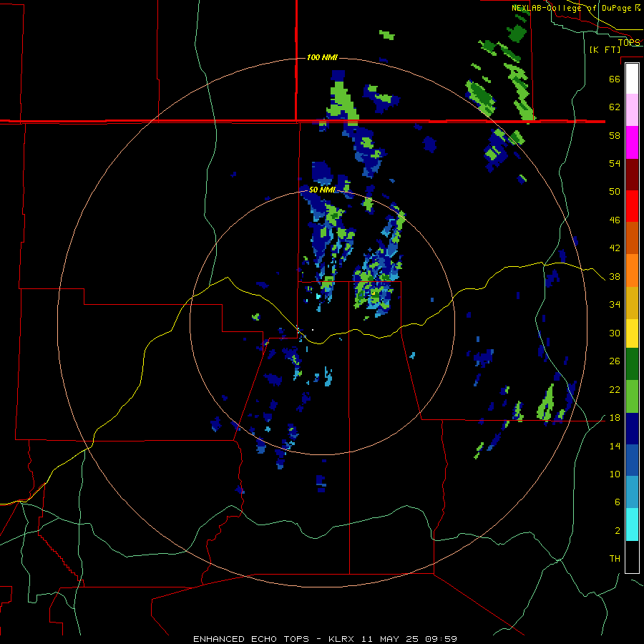Image resolution: width=644 pixels, height=644 pixels.
Task: Click the black TH threshold swatch
Action: tap(632, 557)
